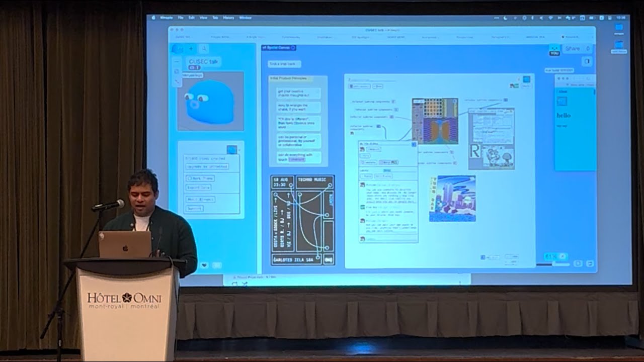
Task: Click Upgrade to Unlimited
Action: [x=207, y=166]
